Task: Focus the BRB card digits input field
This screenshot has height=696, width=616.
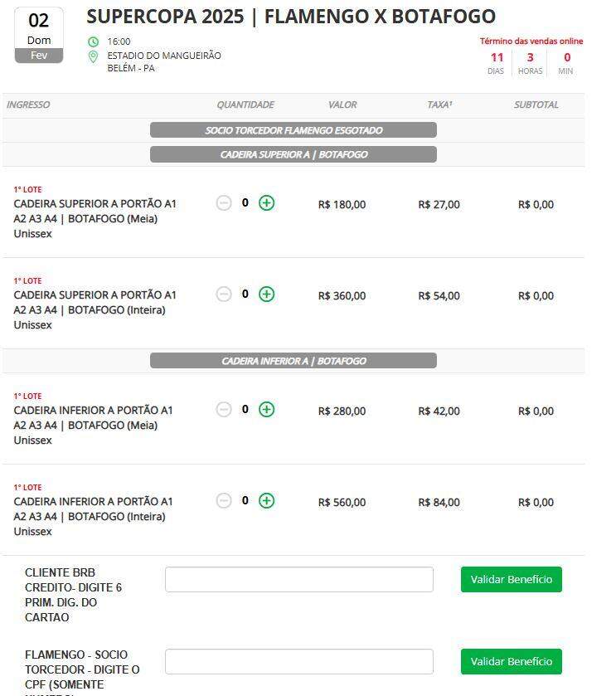Action: pos(298,580)
